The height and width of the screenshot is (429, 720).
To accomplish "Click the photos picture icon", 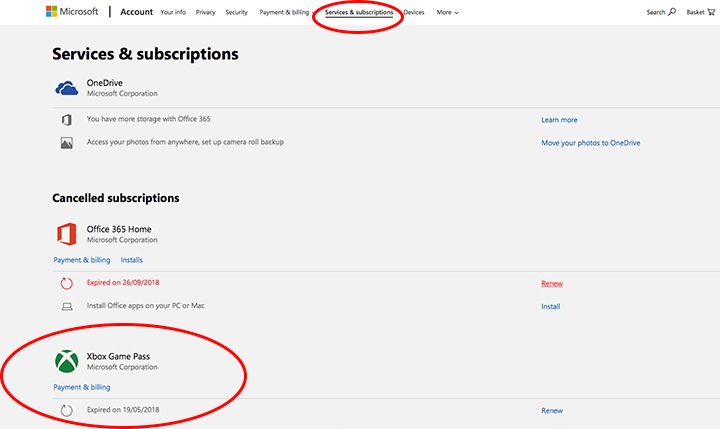I will coord(67,143).
